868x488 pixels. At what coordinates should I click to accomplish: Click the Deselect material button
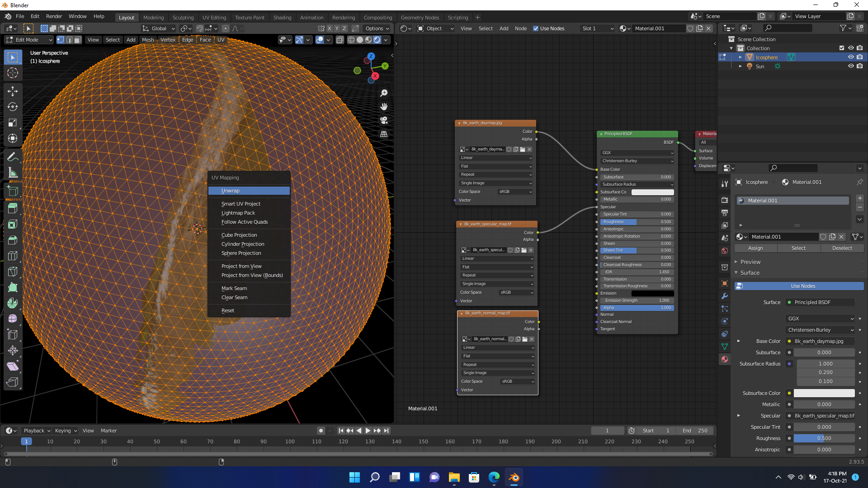(x=842, y=248)
